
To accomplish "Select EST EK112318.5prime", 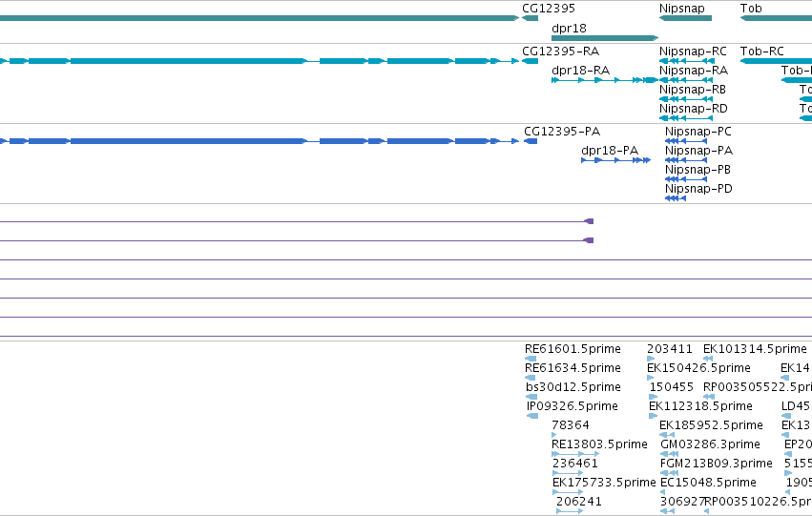I will coord(700,406).
